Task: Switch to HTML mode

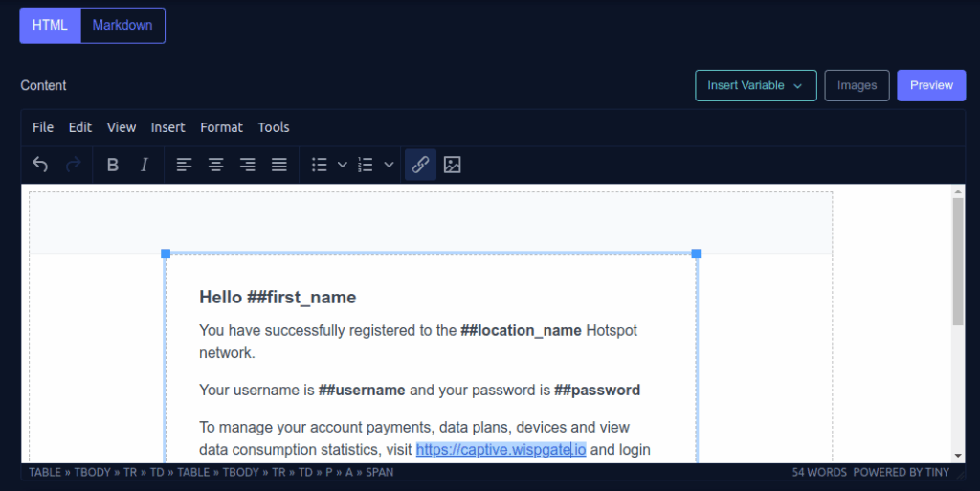Action: [x=50, y=26]
